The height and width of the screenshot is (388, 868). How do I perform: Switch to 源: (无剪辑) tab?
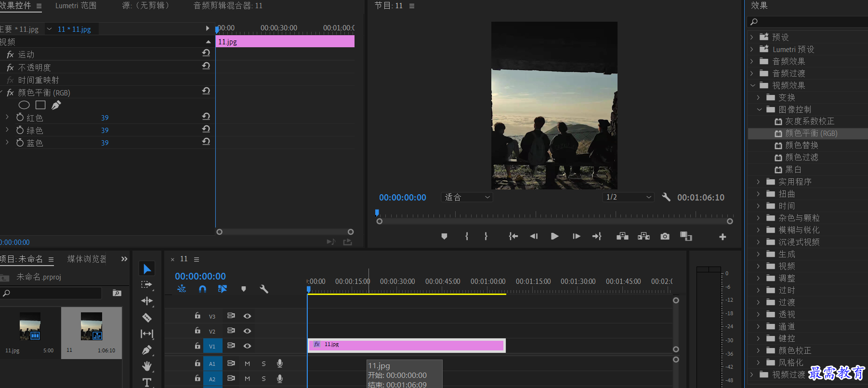(145, 6)
